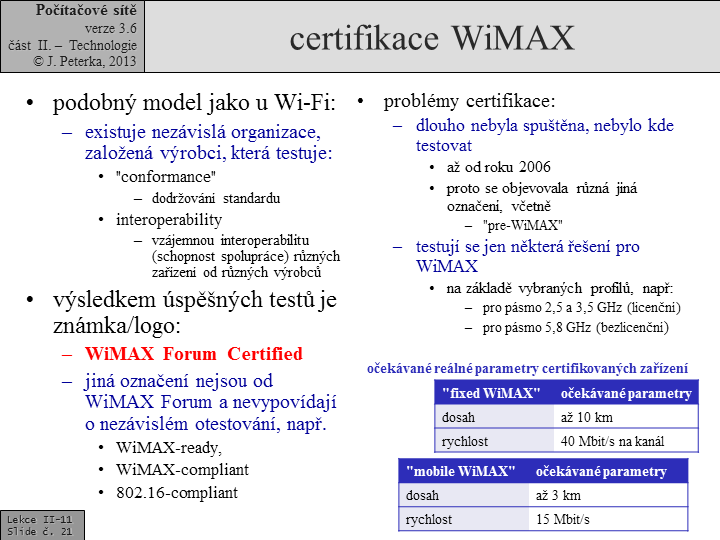Screen dimensions: 720x540
Task: Click 'očekávané reálné parametry certifikovaných zařízení' caption
Action: coord(527,369)
